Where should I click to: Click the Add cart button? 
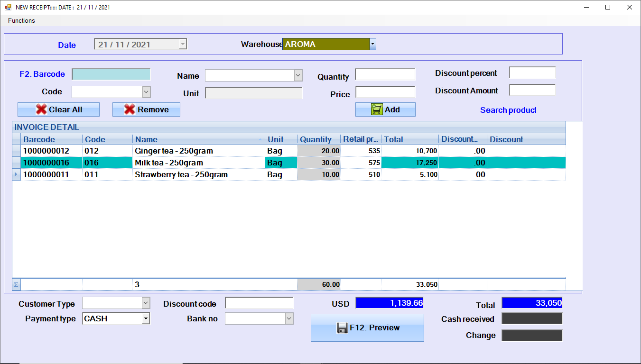pyautogui.click(x=385, y=109)
